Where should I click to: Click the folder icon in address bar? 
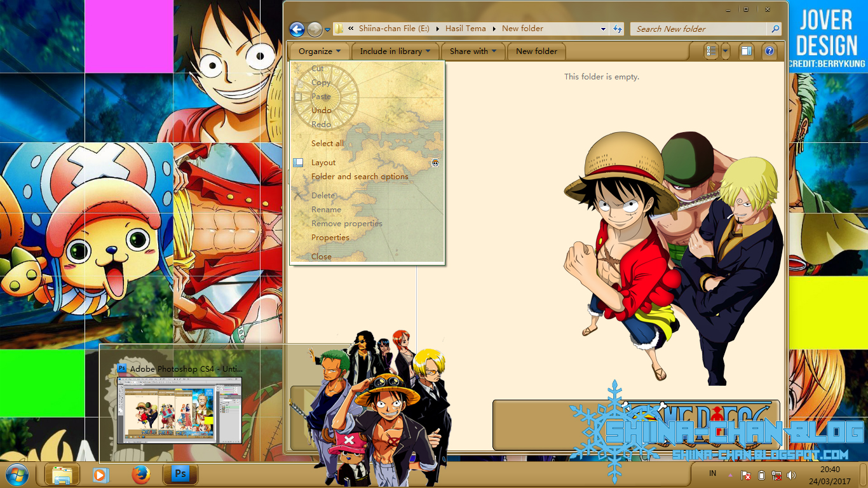coord(339,29)
